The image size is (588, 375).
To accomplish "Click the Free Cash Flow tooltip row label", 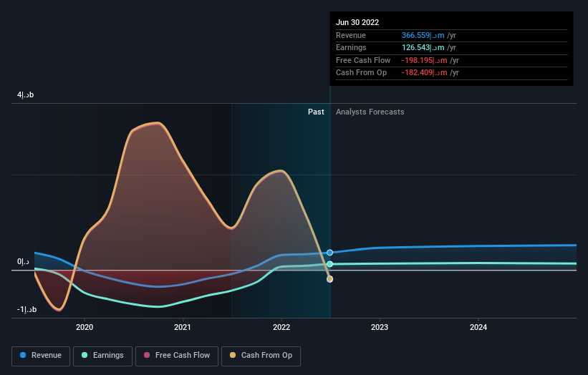I will (x=363, y=60).
